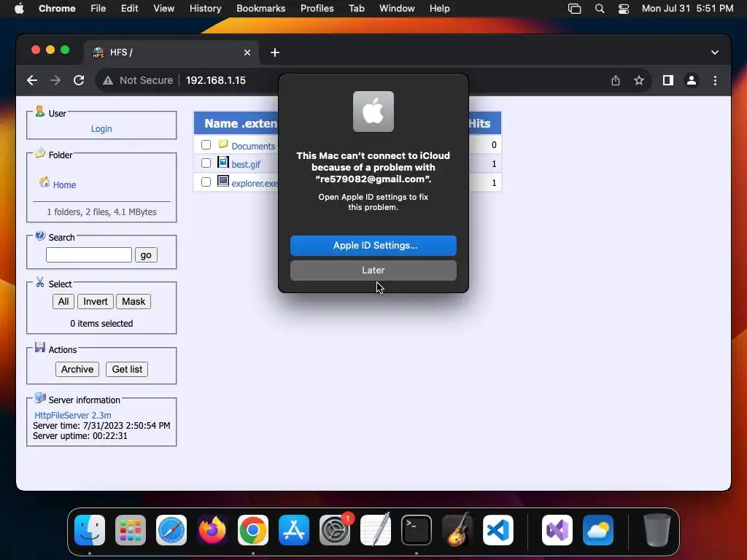Open the Documents folder link
This screenshot has height=560, width=747.
[x=253, y=146]
